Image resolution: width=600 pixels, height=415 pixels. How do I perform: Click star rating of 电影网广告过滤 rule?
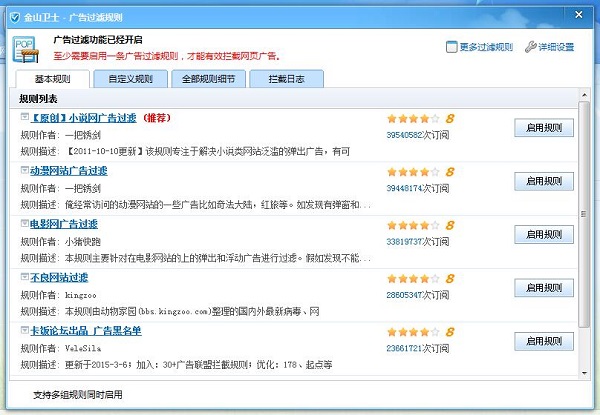[x=413, y=225]
